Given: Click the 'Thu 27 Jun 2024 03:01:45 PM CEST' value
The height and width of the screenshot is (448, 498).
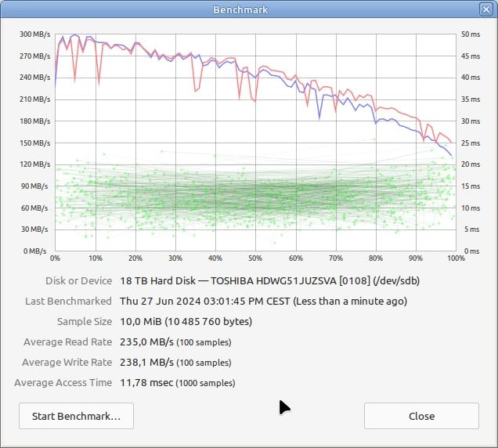Looking at the screenshot, I should pos(205,302).
